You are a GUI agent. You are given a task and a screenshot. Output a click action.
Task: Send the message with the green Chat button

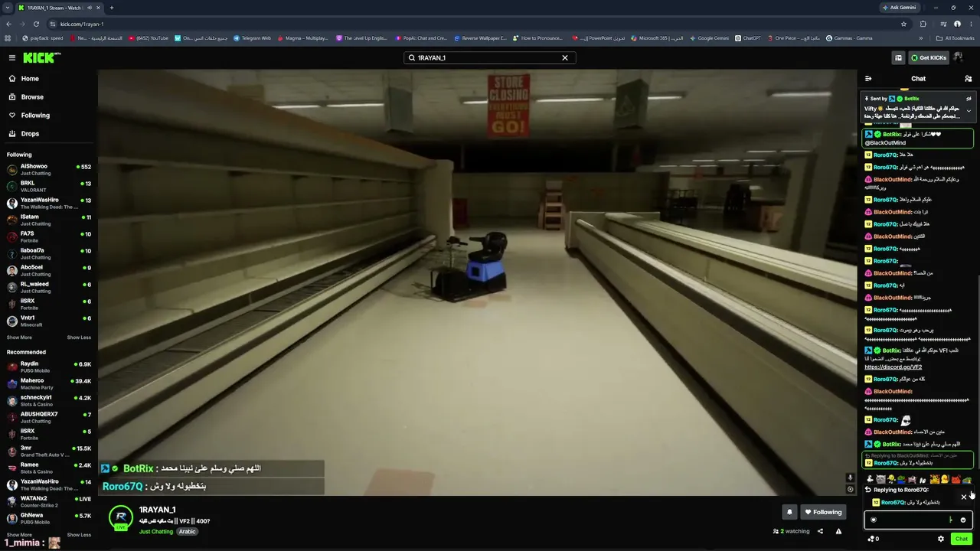tap(962, 539)
